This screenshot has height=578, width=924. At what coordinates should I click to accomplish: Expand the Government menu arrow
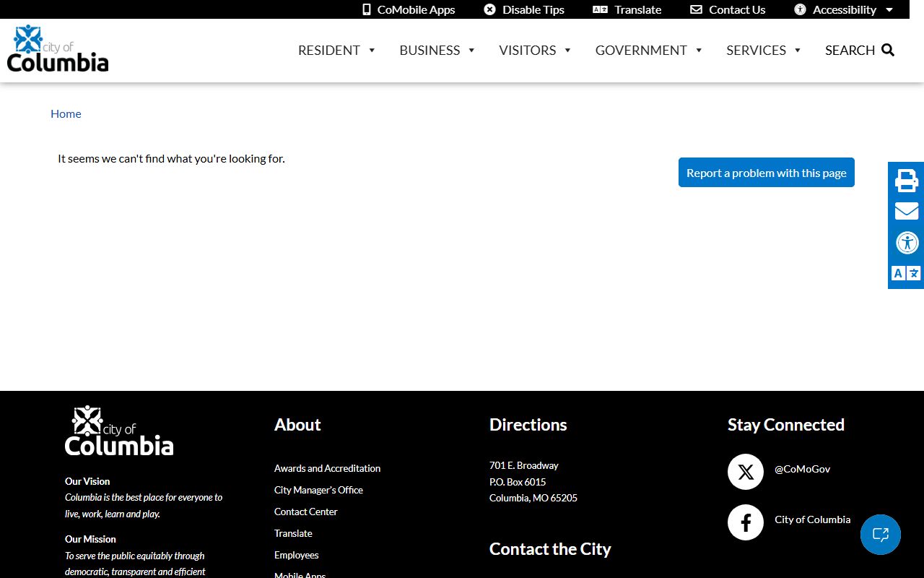coord(699,51)
